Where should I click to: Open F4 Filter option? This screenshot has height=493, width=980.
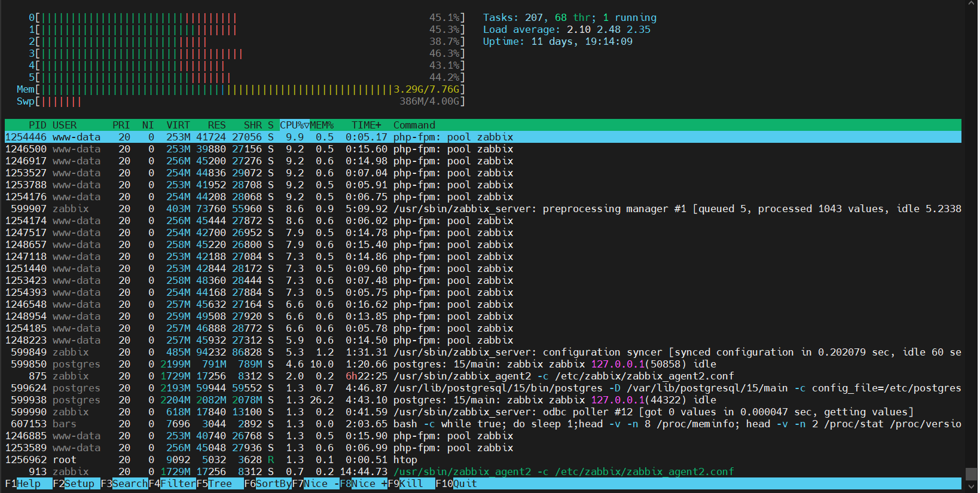[x=172, y=483]
